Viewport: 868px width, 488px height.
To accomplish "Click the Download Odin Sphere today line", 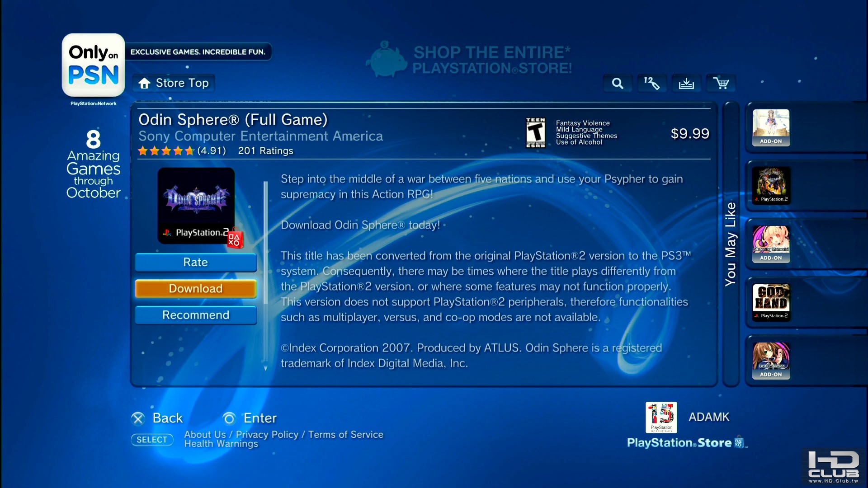I will pyautogui.click(x=360, y=225).
